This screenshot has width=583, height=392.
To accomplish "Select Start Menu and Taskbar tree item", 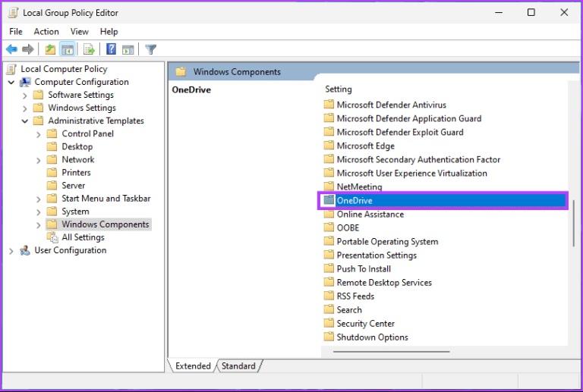I will [106, 199].
